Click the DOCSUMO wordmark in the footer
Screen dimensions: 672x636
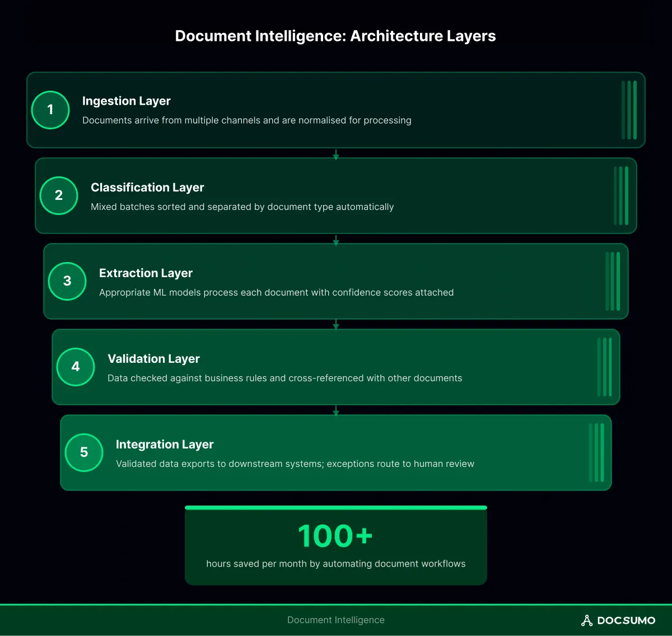point(626,620)
